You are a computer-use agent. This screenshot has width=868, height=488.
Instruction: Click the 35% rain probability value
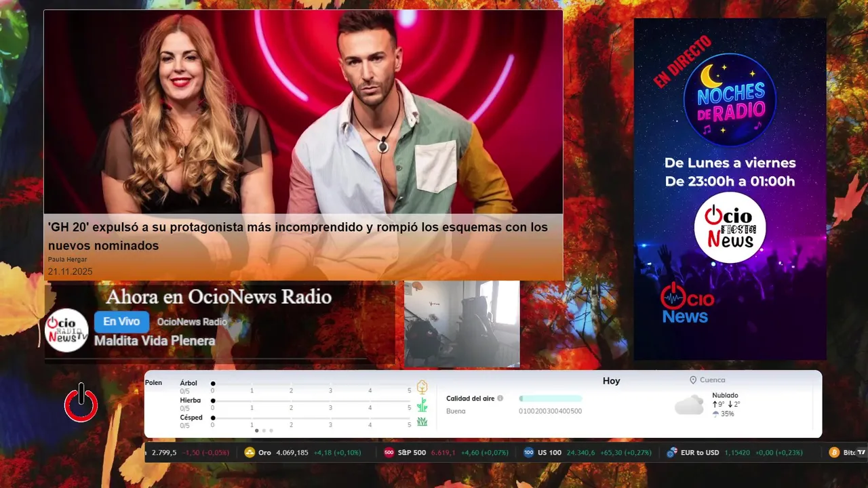727,414
